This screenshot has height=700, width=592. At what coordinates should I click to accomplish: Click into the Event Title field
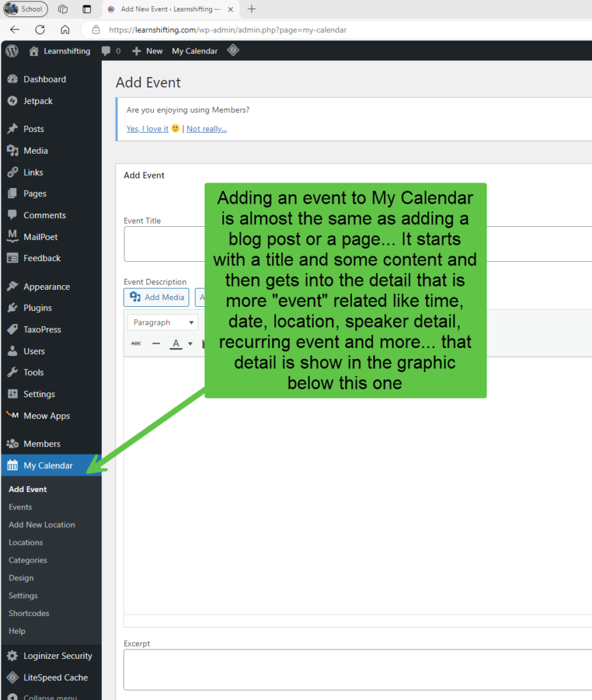[x=358, y=244]
